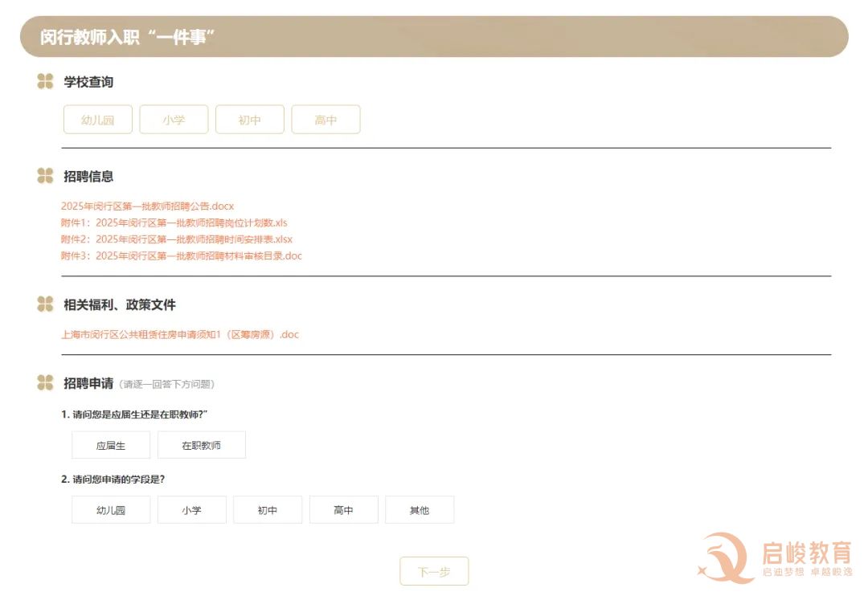Download 附件2 招聘时间安排表.xlsx
Viewport: 868px width, 600px height.
177,239
